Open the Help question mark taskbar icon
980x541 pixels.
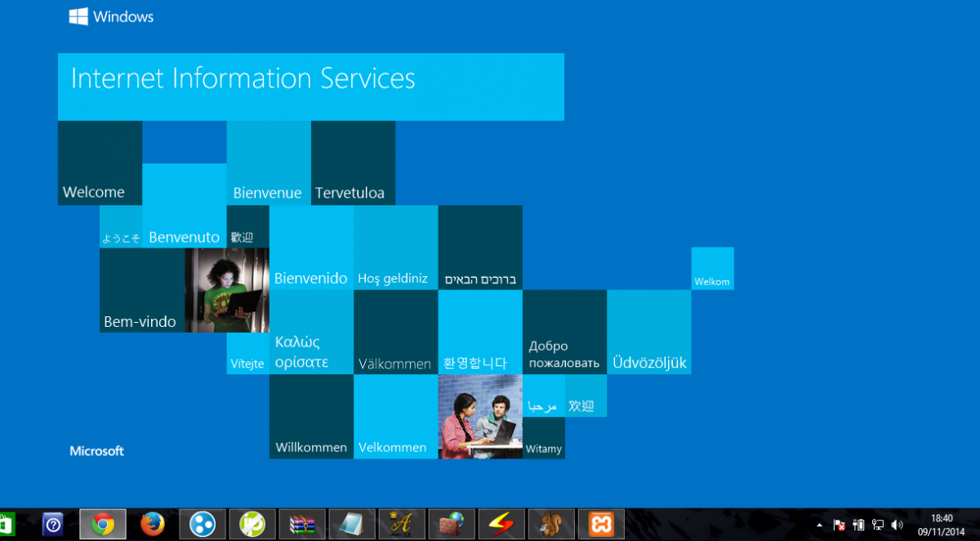tap(53, 524)
